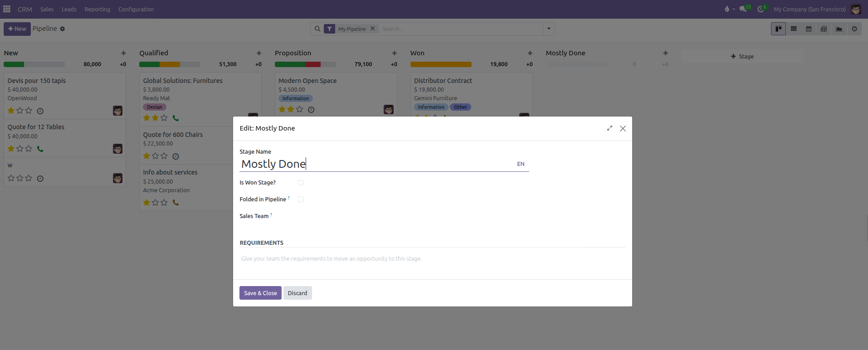Viewport: 868px width, 350px height.
Task: Open the user avatar menu in top bar
Action: pos(856,9)
